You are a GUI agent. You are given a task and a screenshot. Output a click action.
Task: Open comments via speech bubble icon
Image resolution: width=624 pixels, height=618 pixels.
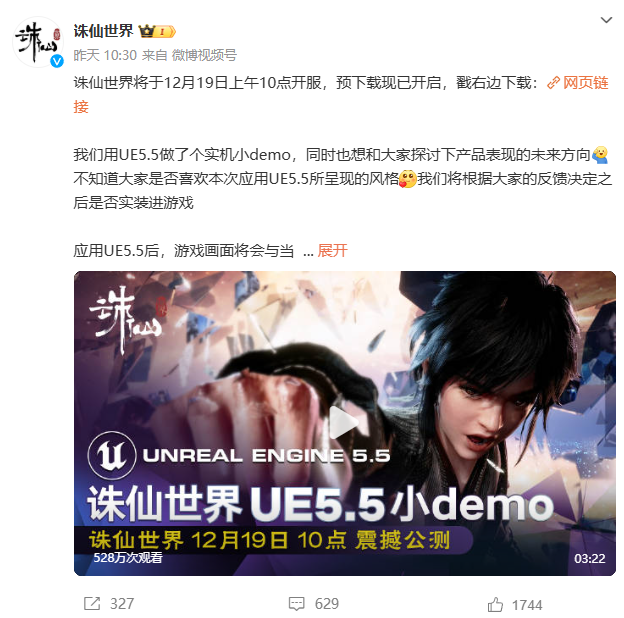pyautogui.click(x=296, y=604)
